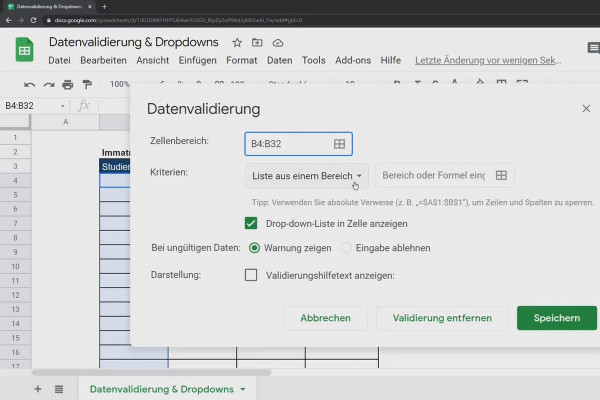Open the zoom 100% dropdown
Viewport: 600px width, 400px height.
120,84
